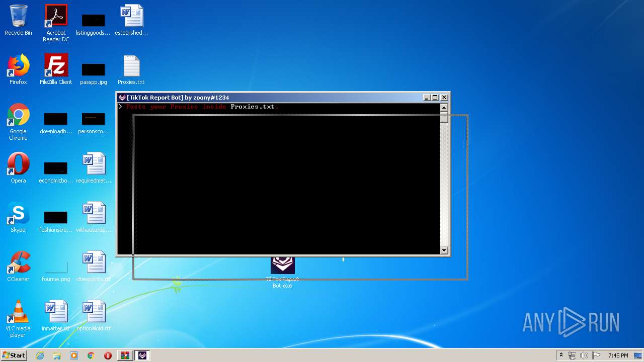The height and width of the screenshot is (362, 644).
Task: Open optionalold.rtf document icon
Action: (x=94, y=316)
